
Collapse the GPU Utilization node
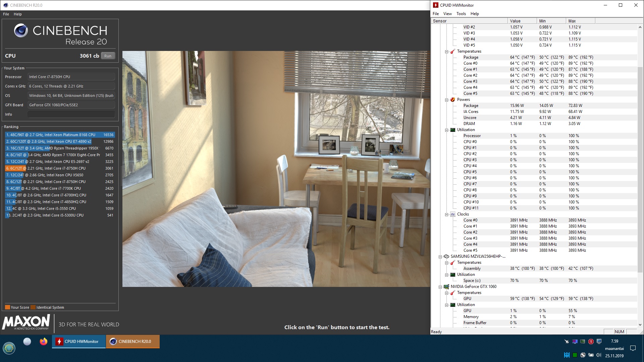click(x=446, y=305)
